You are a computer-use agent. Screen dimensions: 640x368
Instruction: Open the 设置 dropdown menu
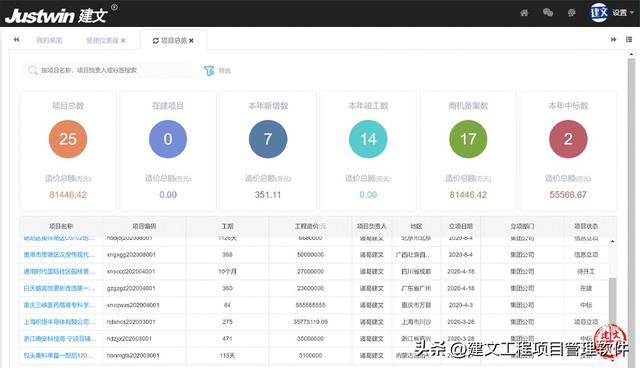tap(623, 13)
